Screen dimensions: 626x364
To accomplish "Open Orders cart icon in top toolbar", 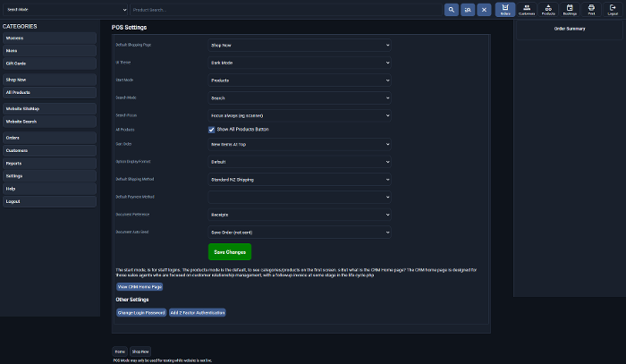I will tap(505, 10).
